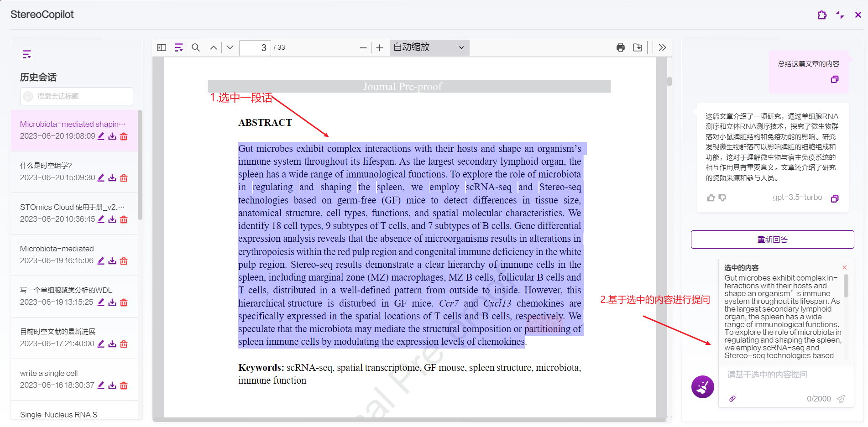Image resolution: width=868 pixels, height=427 pixels.
Task: Click the zoom out minus button
Action: [x=363, y=47]
